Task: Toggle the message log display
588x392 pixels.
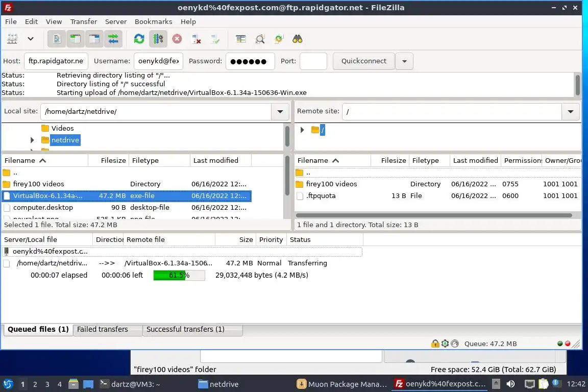Action: 57,39
